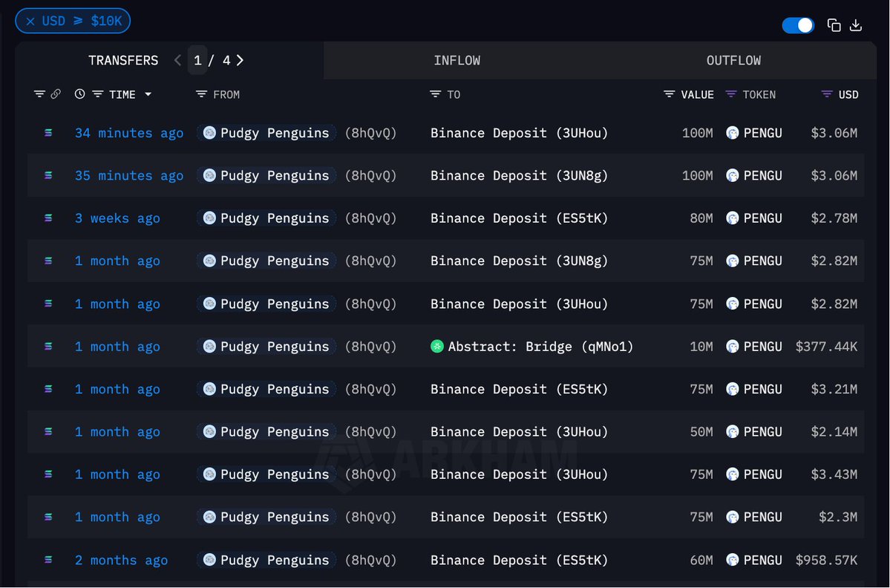The height and width of the screenshot is (588, 890).
Task: Open Binance Deposit (ES5tK) in 3 weeks row
Action: 519,218
